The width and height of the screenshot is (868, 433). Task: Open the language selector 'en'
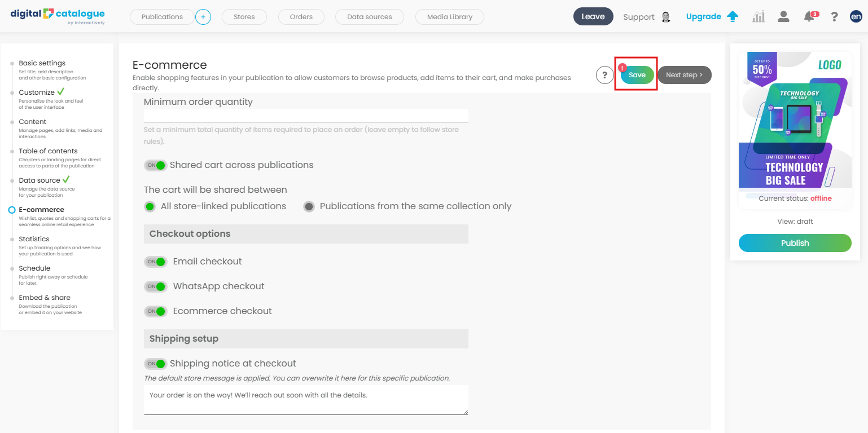[856, 17]
